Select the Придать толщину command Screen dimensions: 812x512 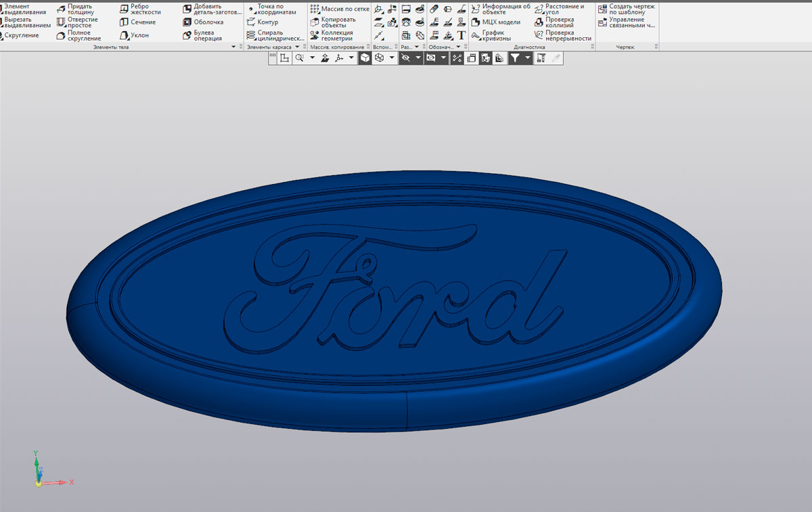click(x=75, y=9)
